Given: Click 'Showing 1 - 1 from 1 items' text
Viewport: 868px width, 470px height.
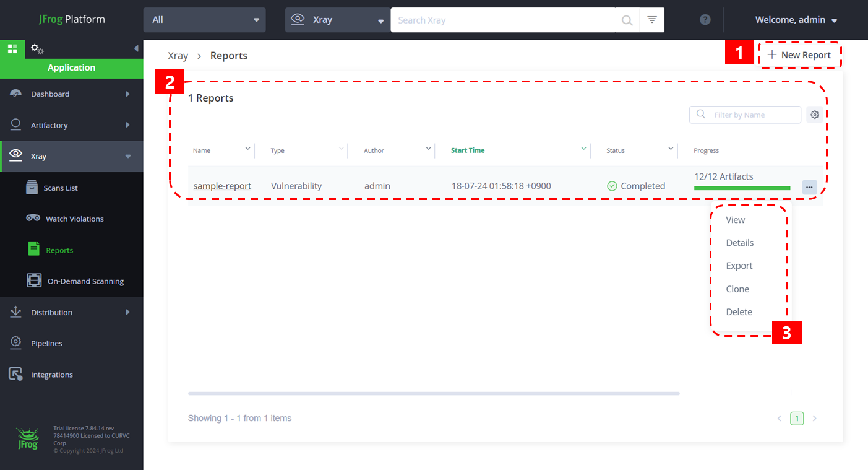Looking at the screenshot, I should click(x=239, y=419).
